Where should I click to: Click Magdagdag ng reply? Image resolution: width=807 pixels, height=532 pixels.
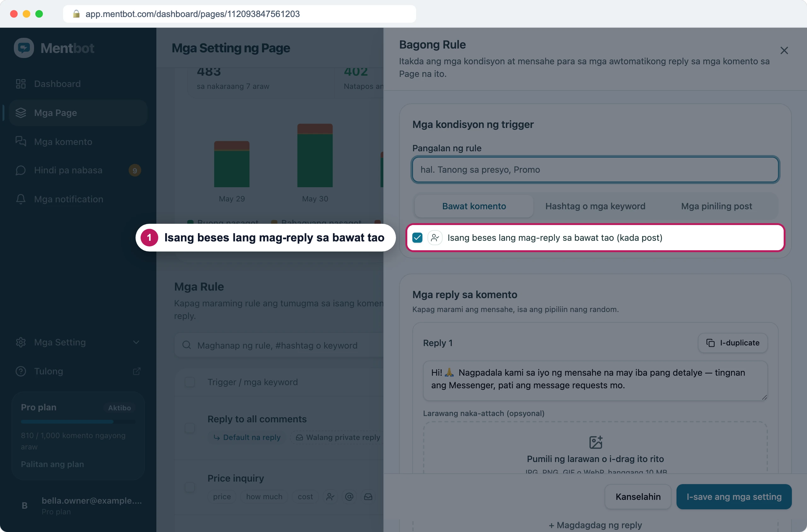595,525
